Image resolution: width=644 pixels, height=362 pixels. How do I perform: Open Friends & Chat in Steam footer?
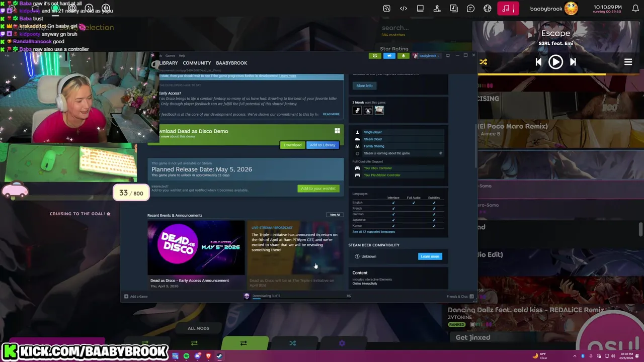pyautogui.click(x=460, y=297)
